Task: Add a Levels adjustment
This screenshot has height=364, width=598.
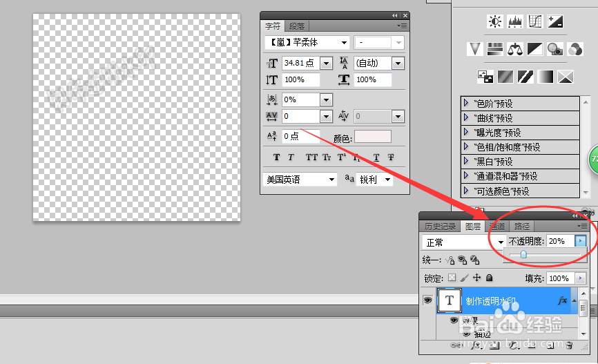Action: pos(515,21)
